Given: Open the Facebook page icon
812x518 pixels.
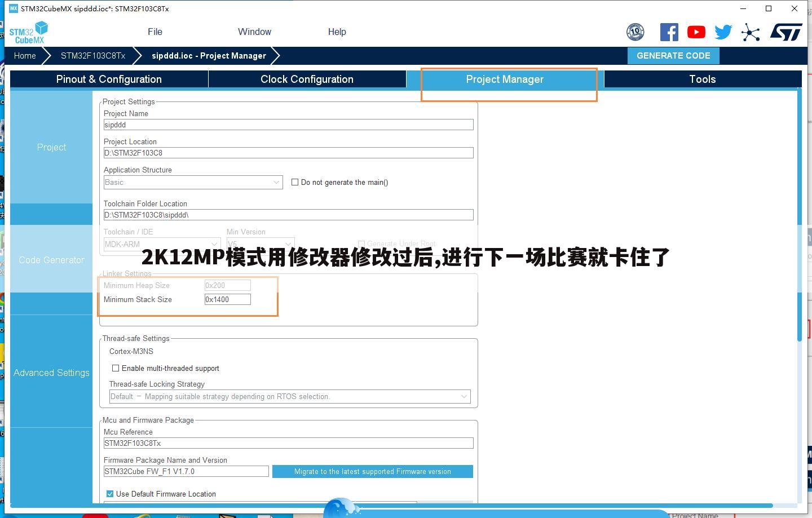Looking at the screenshot, I should [669, 32].
